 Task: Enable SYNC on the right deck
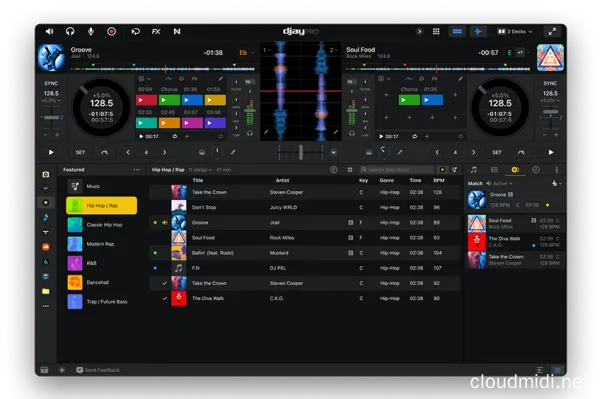point(550,83)
